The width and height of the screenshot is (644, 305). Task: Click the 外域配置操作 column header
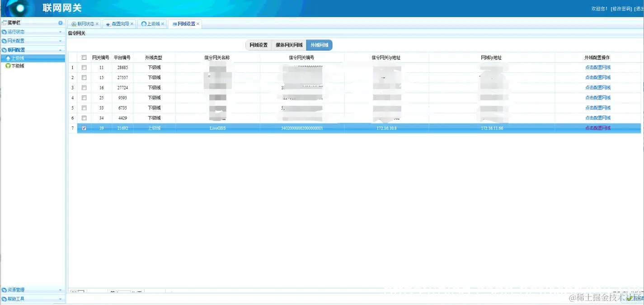point(597,57)
